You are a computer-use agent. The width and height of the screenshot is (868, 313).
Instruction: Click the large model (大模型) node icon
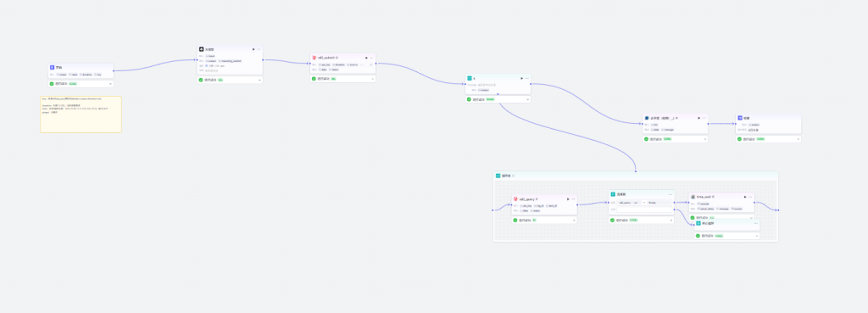[x=202, y=49]
